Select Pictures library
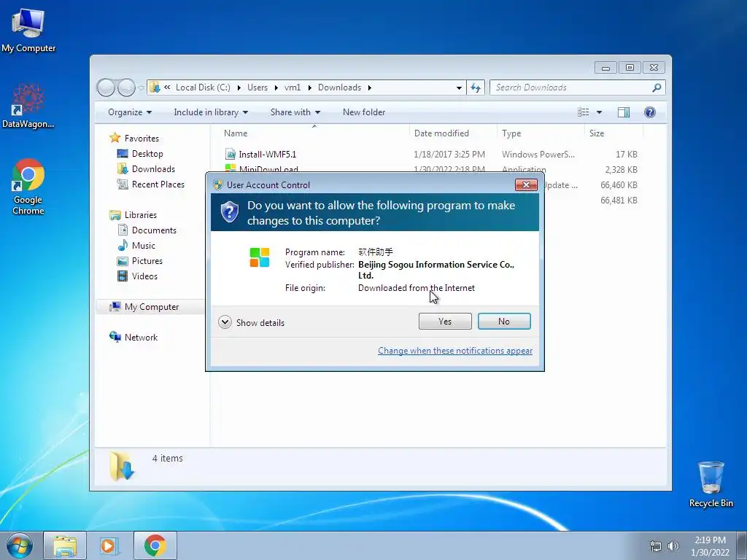747x560 pixels. (147, 261)
